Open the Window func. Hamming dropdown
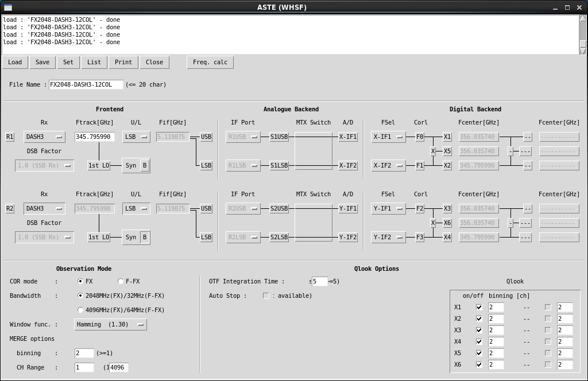This screenshot has width=588, height=381. [x=110, y=324]
